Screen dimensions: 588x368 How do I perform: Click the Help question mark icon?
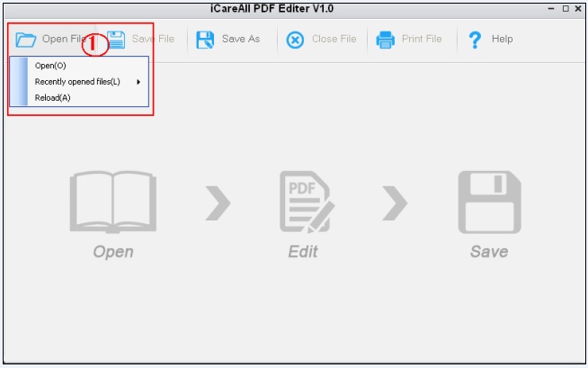[475, 40]
